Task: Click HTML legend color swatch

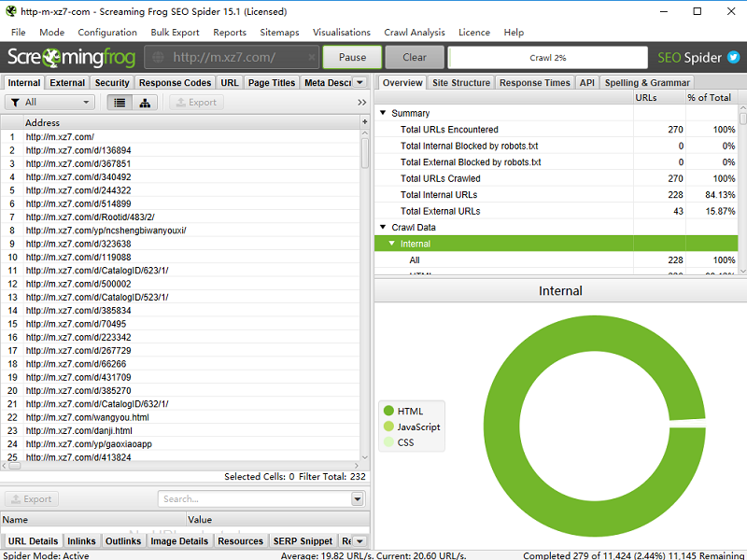Action: point(388,411)
